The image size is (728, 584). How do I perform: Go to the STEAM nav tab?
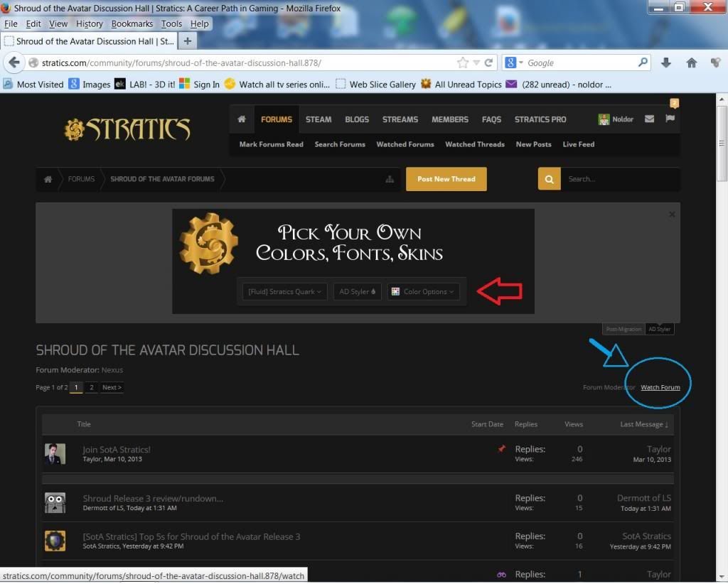[x=318, y=119]
